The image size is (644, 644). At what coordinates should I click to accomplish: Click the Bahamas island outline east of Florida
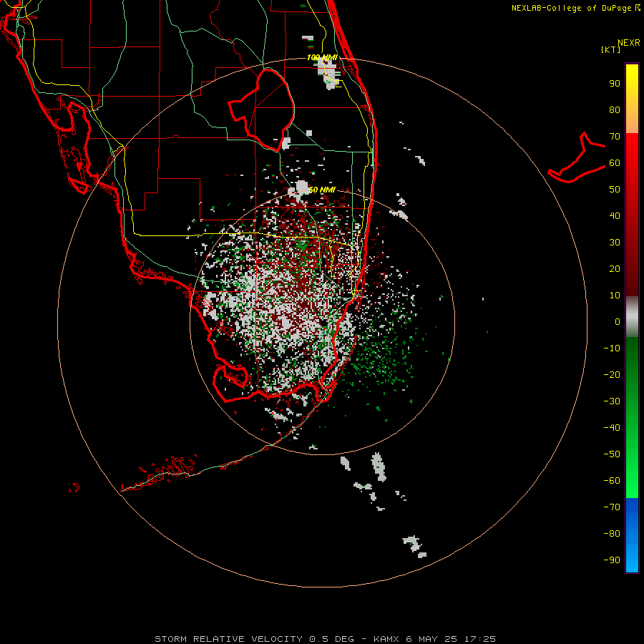tap(577, 157)
